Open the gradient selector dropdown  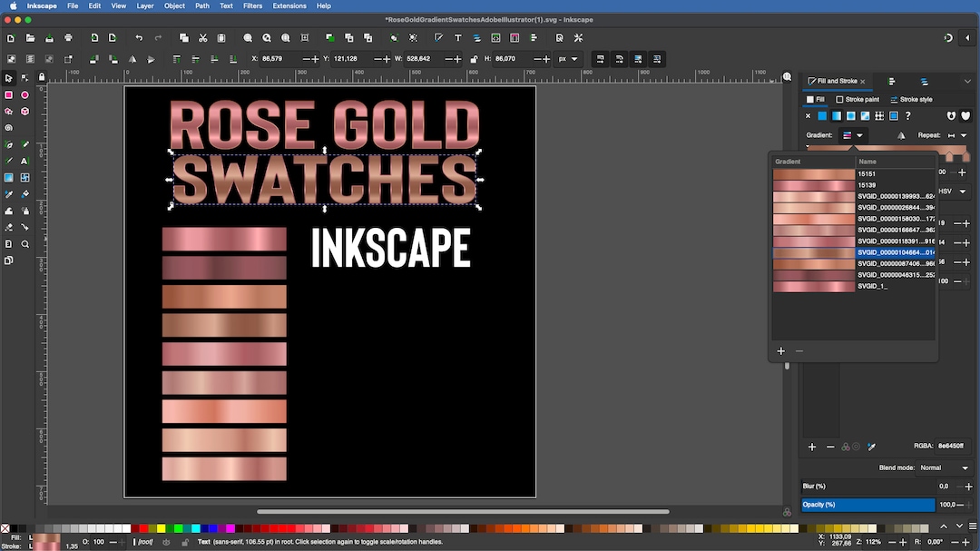coord(859,135)
